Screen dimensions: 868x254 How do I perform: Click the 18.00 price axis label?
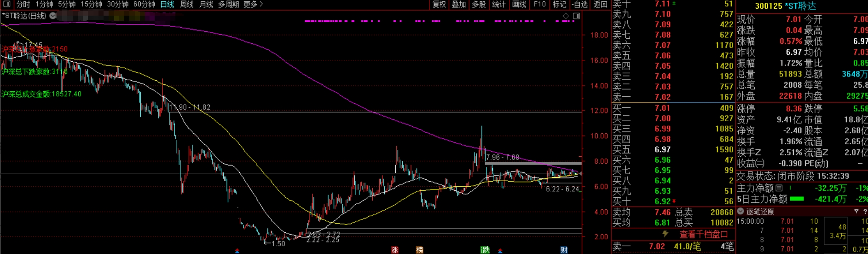click(599, 35)
